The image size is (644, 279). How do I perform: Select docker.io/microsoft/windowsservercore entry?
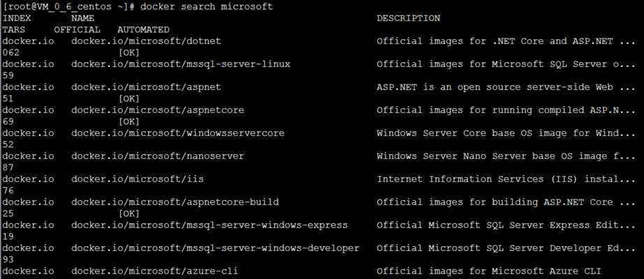[x=178, y=133]
